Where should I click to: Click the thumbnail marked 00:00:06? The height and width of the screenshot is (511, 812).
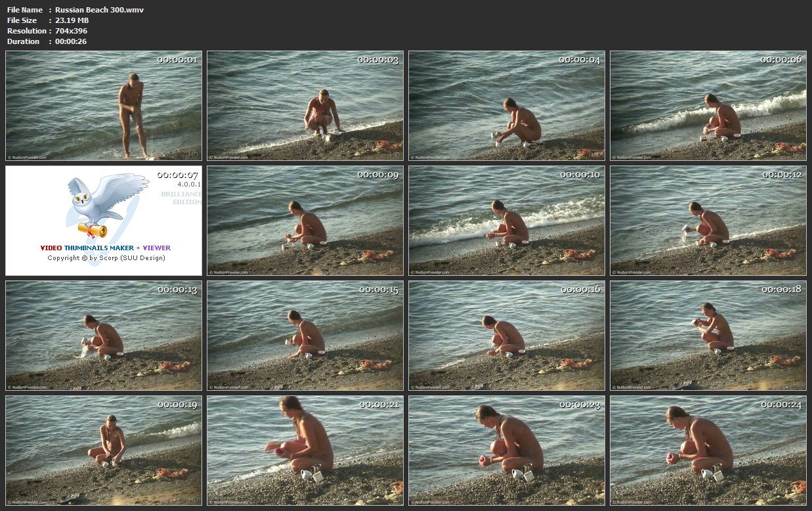pos(708,106)
